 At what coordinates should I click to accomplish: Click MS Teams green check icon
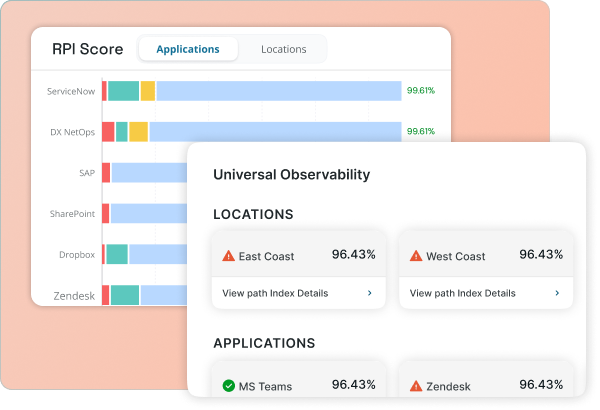228,385
